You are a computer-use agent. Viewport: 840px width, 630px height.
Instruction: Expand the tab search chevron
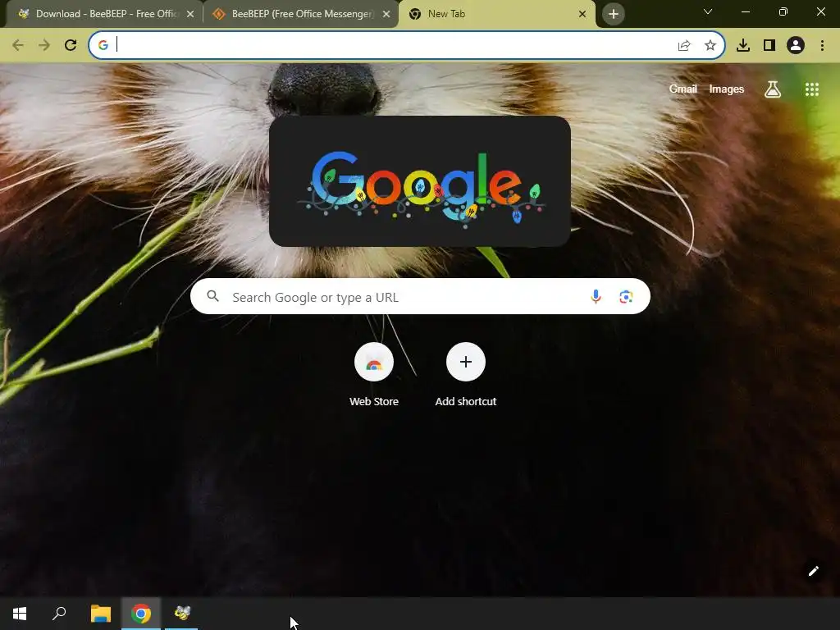(708, 11)
